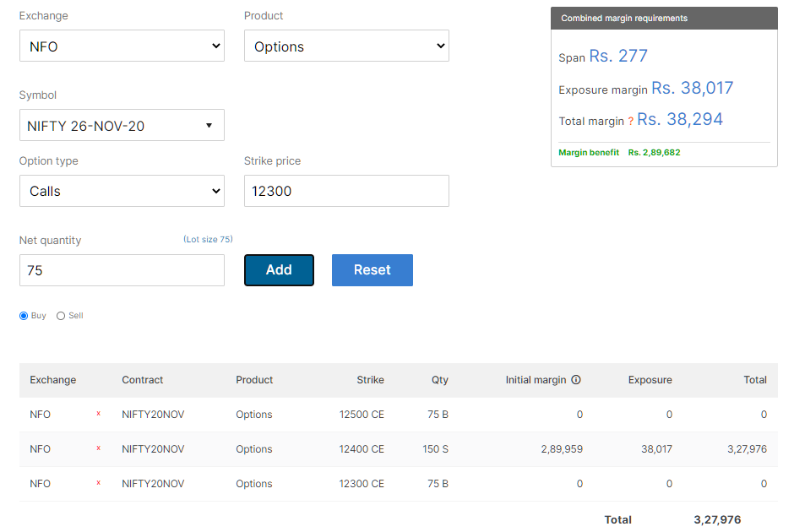Open the Option type dropdown showing Calls
Screen dimensions: 794x532
122,191
